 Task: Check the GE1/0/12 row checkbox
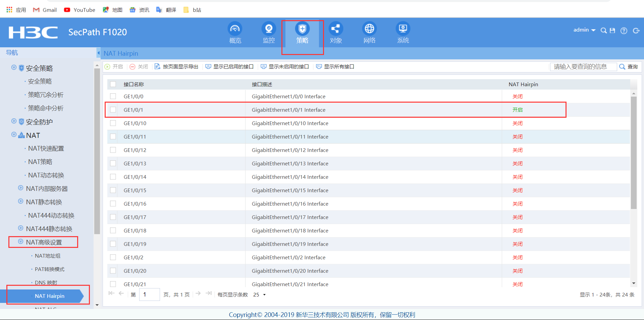coord(113,150)
